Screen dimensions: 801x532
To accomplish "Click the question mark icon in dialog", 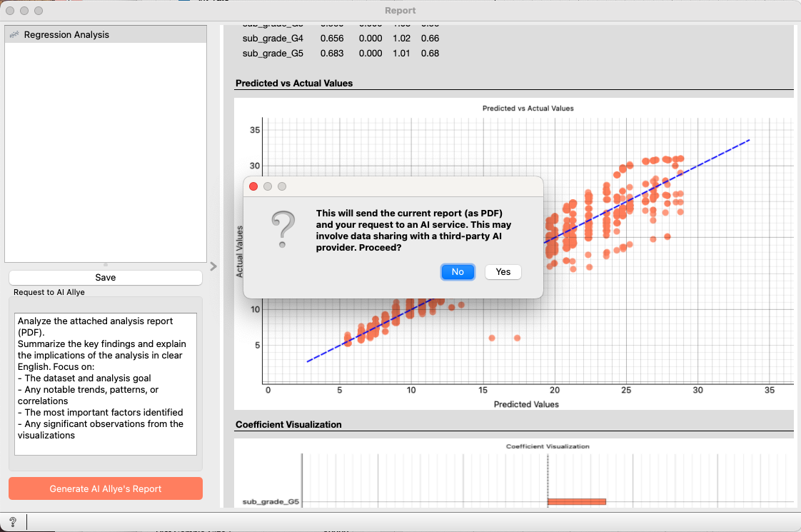I will tap(283, 229).
